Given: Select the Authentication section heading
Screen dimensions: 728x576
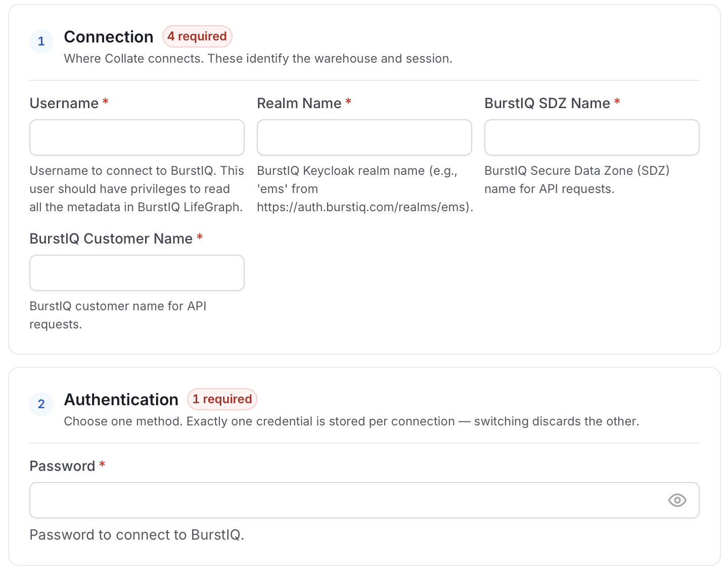Looking at the screenshot, I should pyautogui.click(x=121, y=400).
